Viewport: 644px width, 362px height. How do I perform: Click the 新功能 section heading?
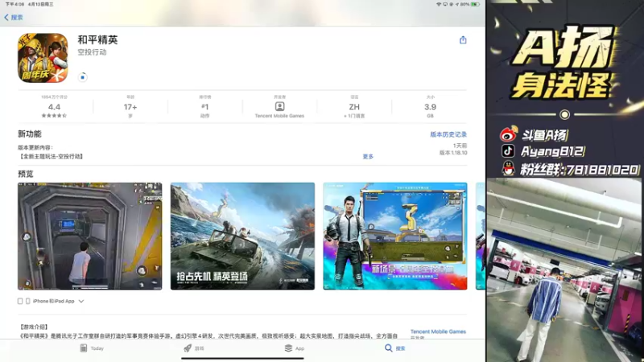click(30, 134)
